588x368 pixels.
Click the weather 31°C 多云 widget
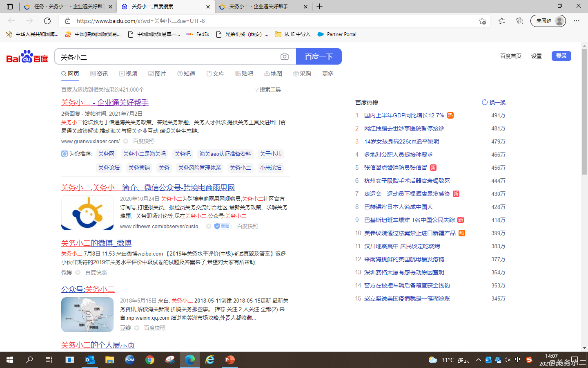pyautogui.click(x=449, y=360)
